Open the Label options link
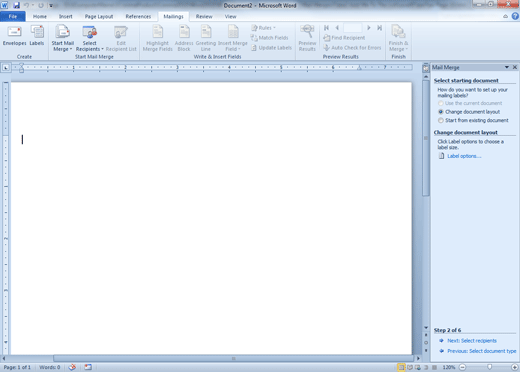 tap(464, 156)
